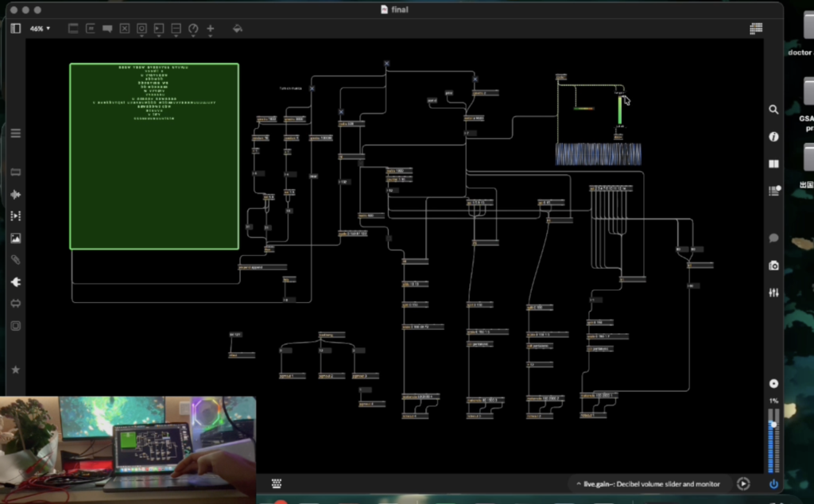Open the speech bubble console icon
Image resolution: width=814 pixels, height=504 pixels.
click(x=773, y=238)
